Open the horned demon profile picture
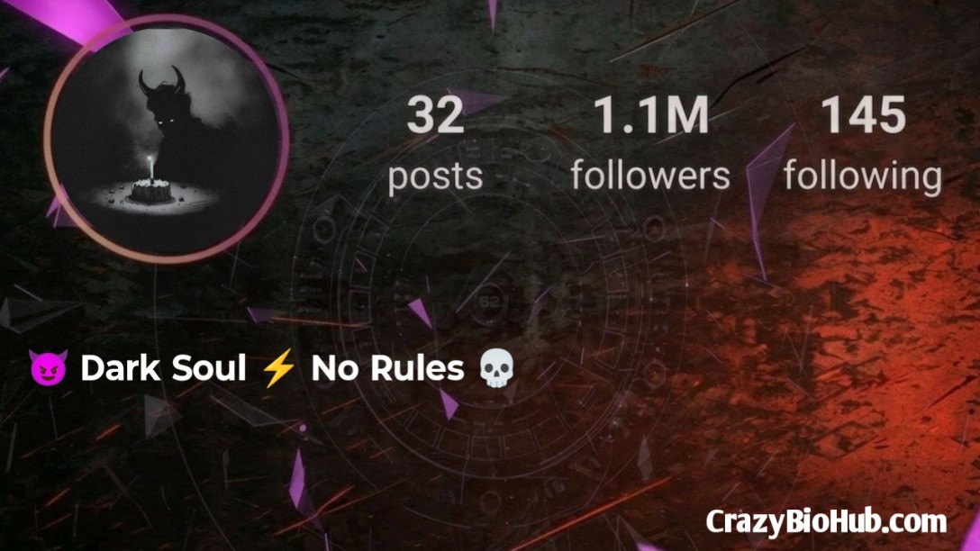 (x=167, y=139)
